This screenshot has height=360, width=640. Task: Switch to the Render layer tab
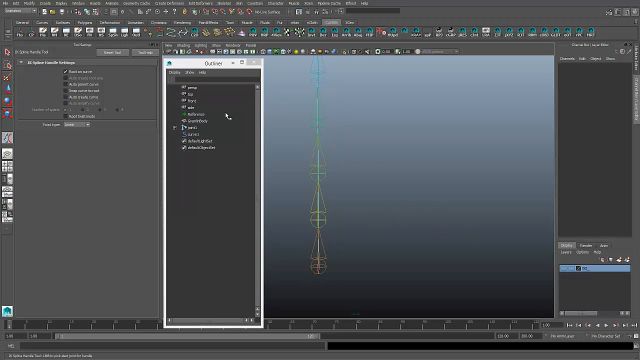click(x=586, y=246)
